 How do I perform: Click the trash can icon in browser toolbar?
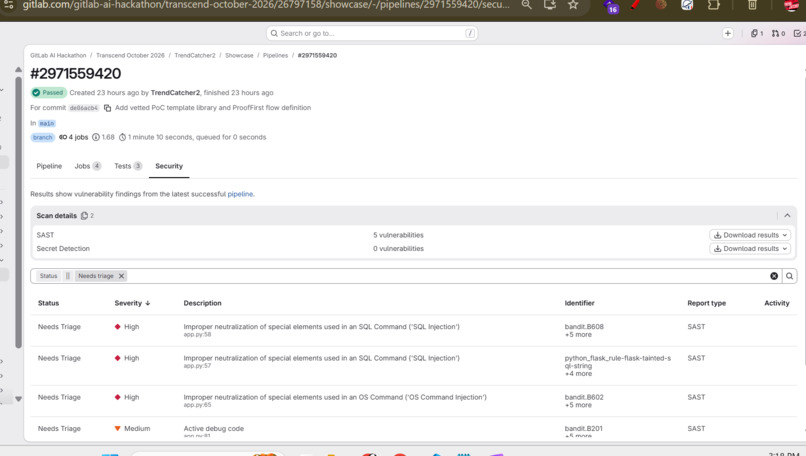[x=752, y=5]
